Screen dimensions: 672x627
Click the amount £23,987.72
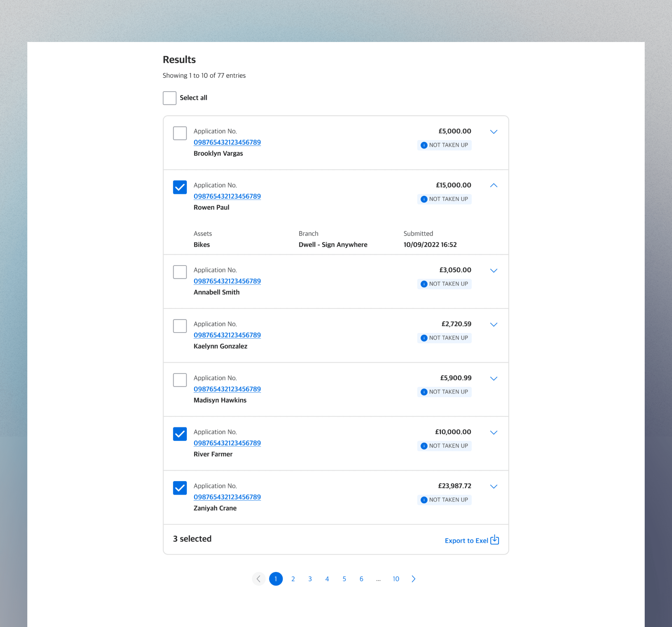[x=455, y=486]
